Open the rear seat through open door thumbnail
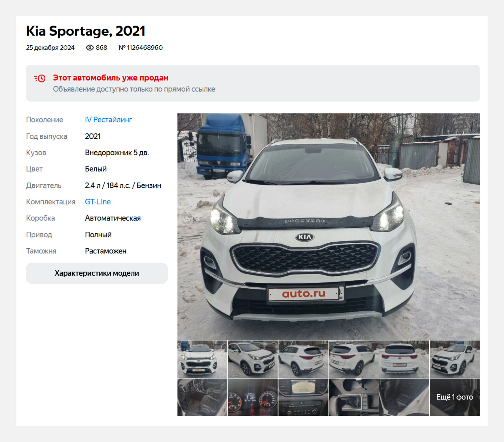 click(404, 397)
